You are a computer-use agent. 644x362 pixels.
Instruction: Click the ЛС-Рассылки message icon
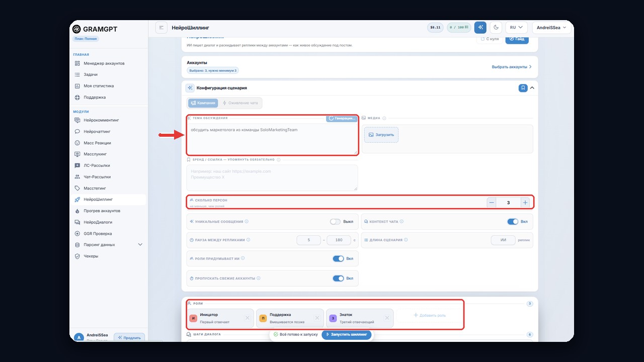point(77,165)
